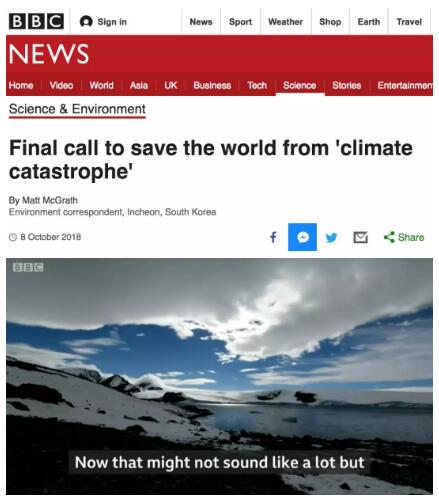Open the Sport top menu item
This screenshot has height=500, width=439.
240,22
